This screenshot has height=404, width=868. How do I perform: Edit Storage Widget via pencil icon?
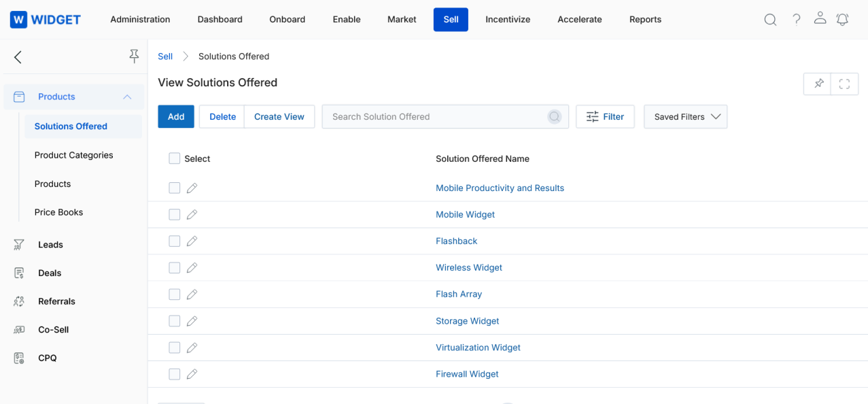(192, 320)
